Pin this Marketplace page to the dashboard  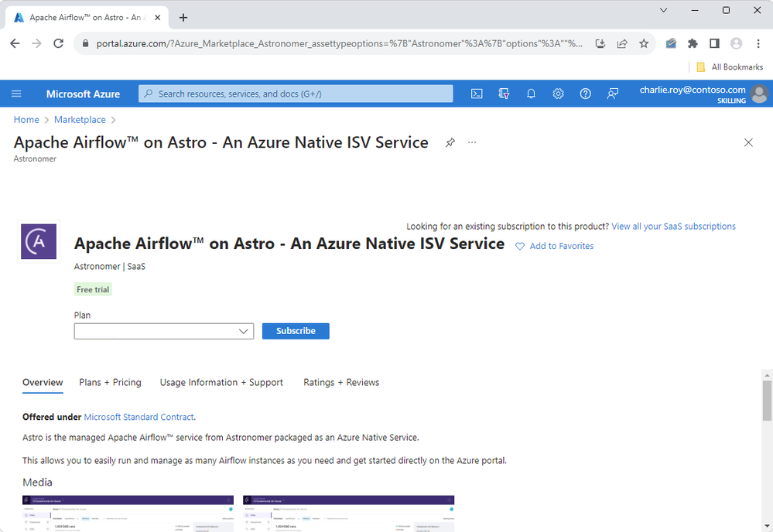coord(450,142)
